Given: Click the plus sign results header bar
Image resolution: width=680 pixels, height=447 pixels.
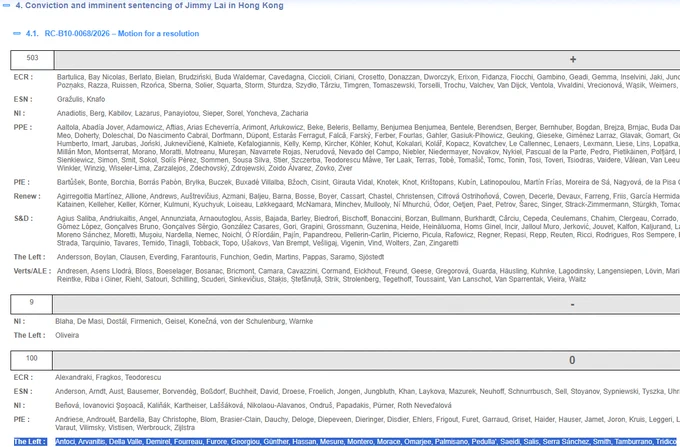Looking at the screenshot, I should pos(367,60).
